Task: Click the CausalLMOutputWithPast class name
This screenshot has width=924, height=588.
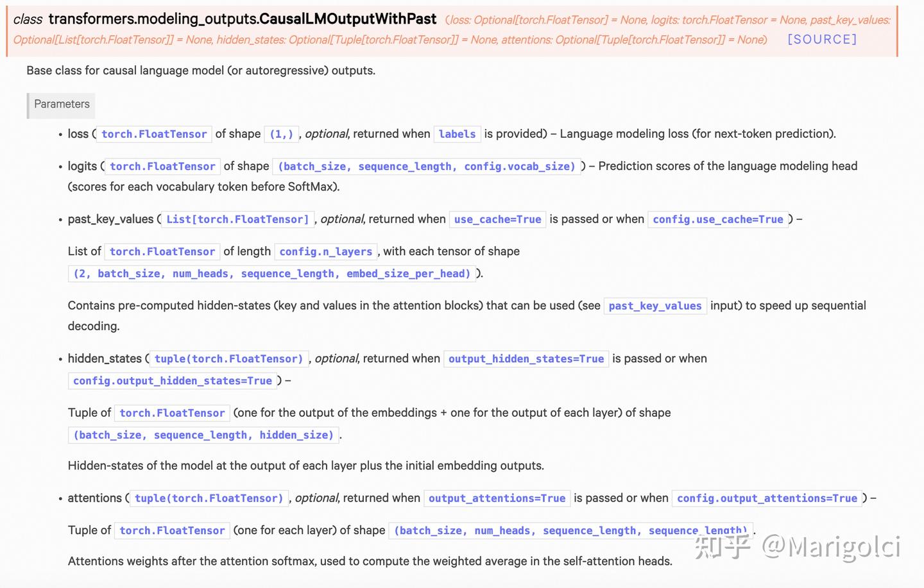Action: [x=348, y=19]
